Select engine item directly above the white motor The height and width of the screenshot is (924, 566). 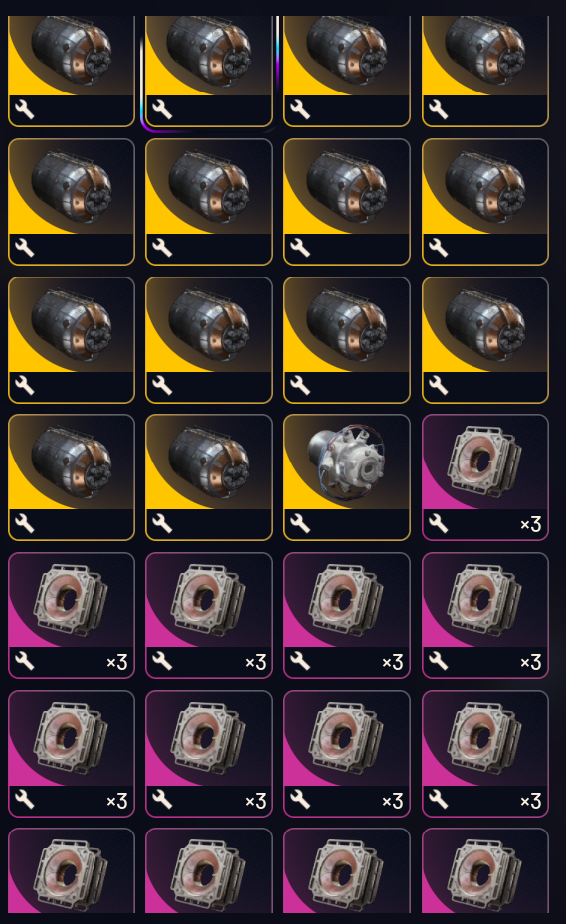coord(347,340)
